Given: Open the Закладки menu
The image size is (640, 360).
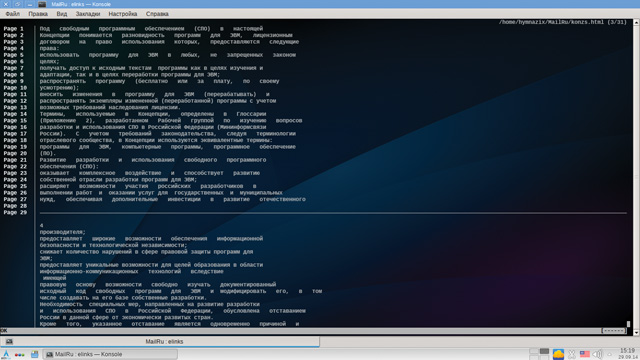Looking at the screenshot, I should (88, 14).
